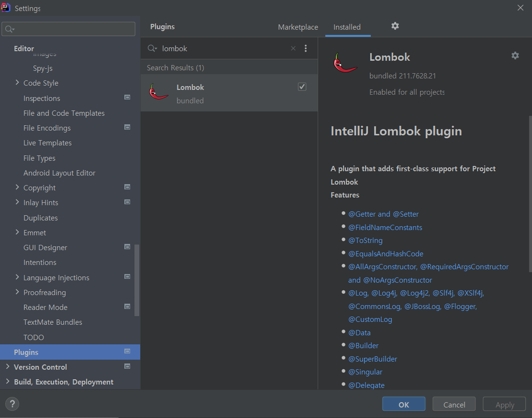This screenshot has height=418, width=532.
Task: Open the TODO settings page
Action: click(x=33, y=337)
